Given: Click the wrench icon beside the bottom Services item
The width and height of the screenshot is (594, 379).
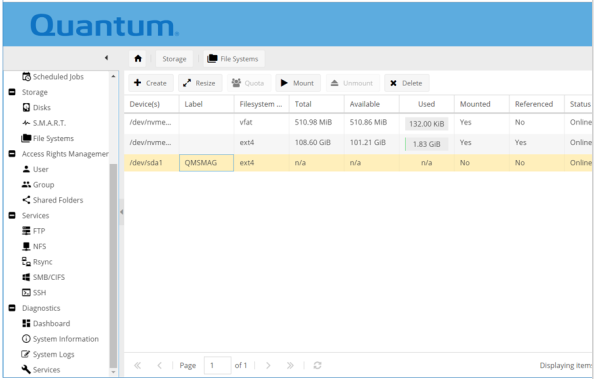Looking at the screenshot, I should coord(26,370).
